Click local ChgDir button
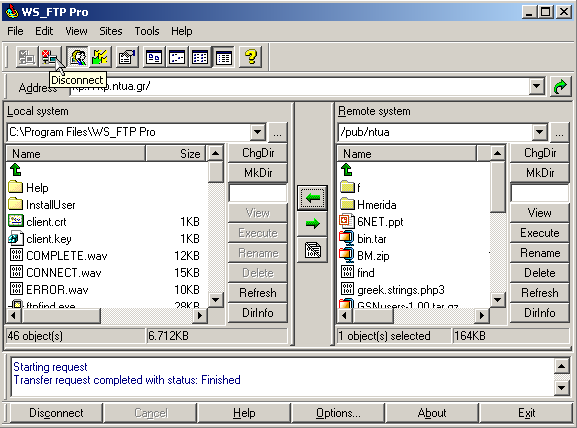577x428 pixels. pos(258,153)
